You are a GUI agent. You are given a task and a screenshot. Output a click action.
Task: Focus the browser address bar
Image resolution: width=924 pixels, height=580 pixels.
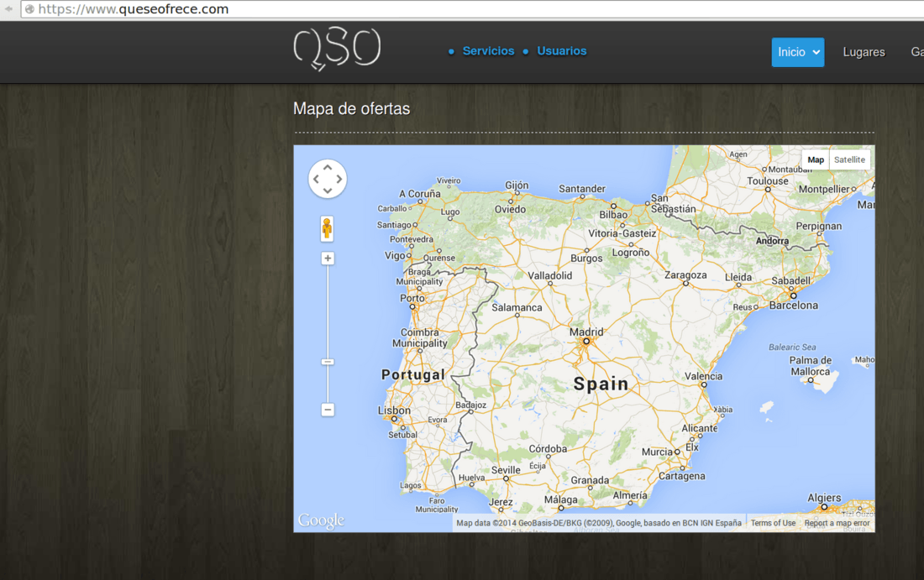coord(471,9)
